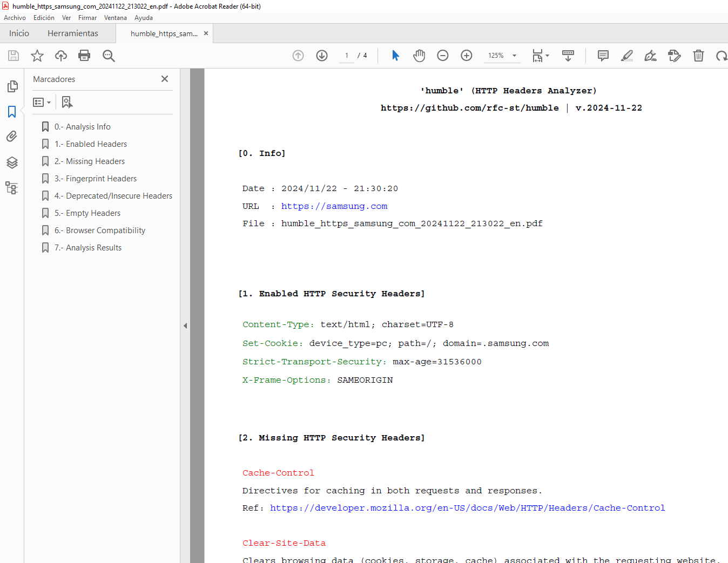Open the Firmar menu

pyautogui.click(x=87, y=18)
